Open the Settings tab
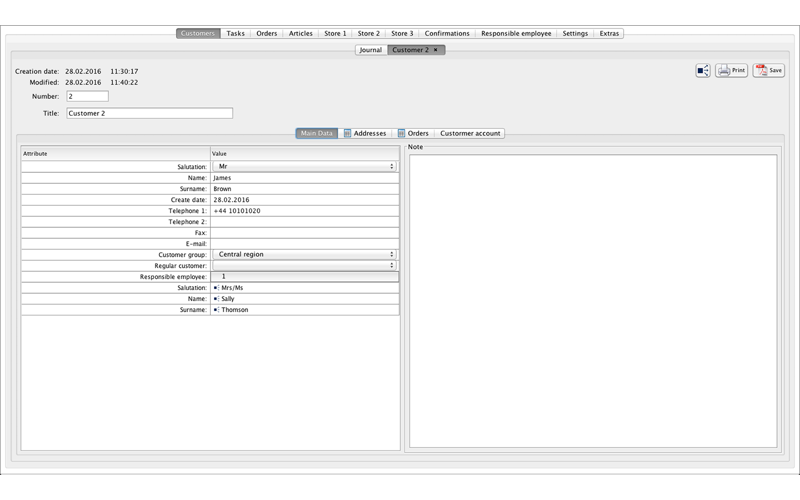This screenshot has width=800, height=500. [575, 33]
